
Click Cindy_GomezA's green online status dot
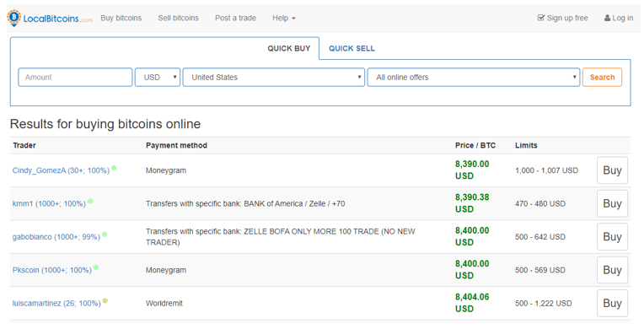point(114,168)
